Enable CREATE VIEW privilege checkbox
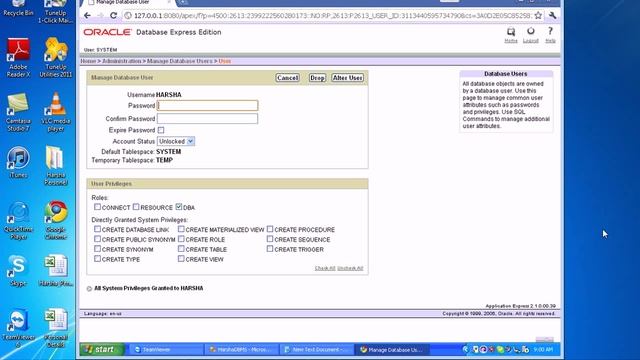640x360 pixels. pyautogui.click(x=181, y=259)
